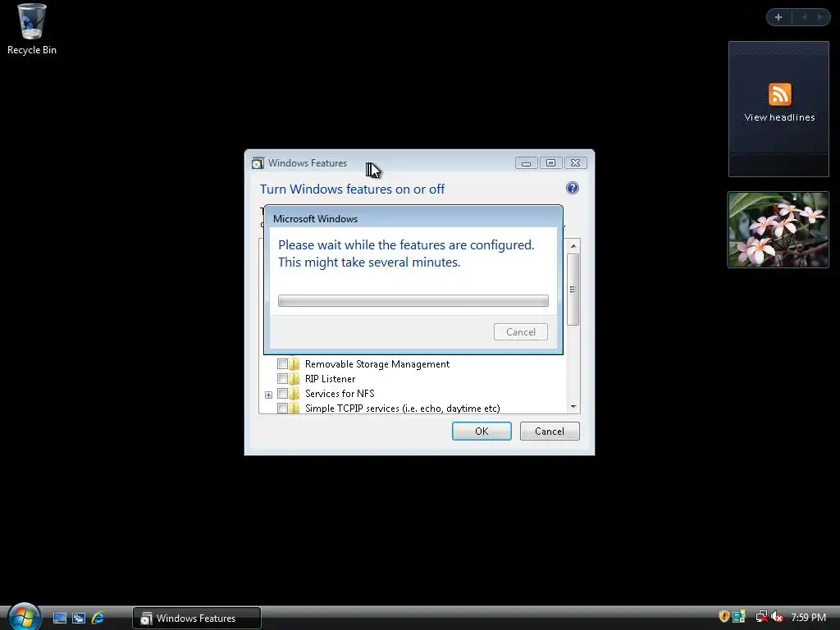The image size is (840, 630).
Task: Click the flower slideshow gadget photo
Action: click(778, 230)
